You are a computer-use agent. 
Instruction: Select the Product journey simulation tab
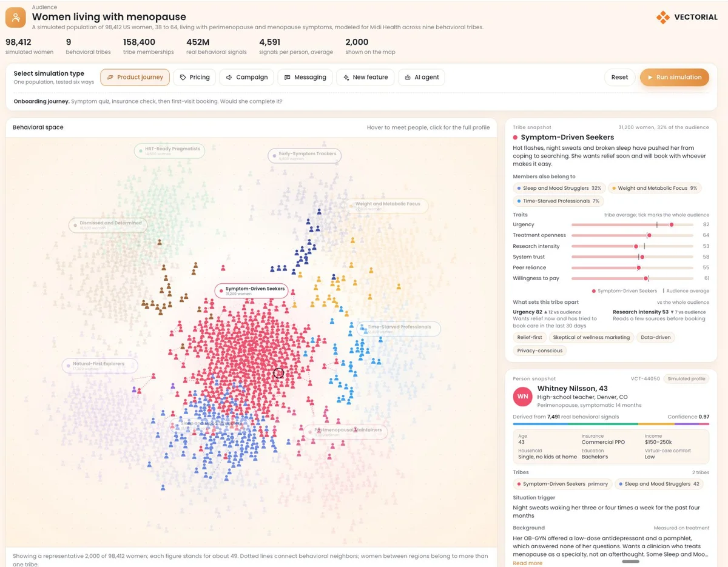click(x=135, y=77)
